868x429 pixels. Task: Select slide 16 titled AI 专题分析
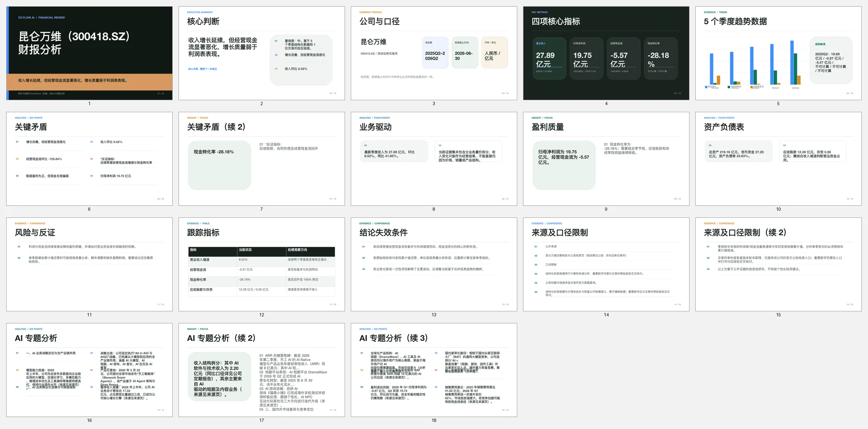tap(89, 370)
